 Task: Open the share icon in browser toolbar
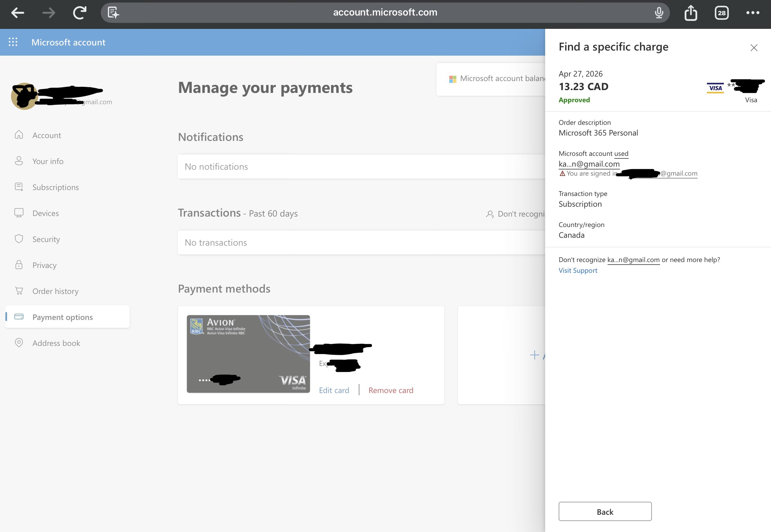[691, 13]
